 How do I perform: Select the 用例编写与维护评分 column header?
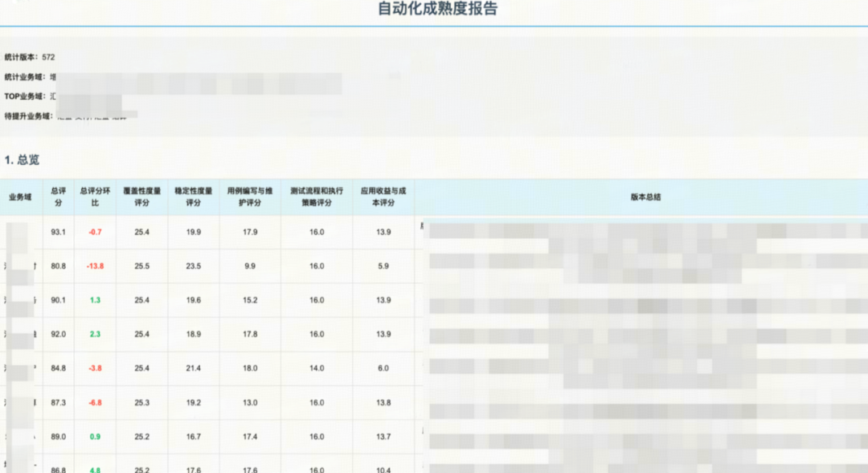pyautogui.click(x=250, y=196)
